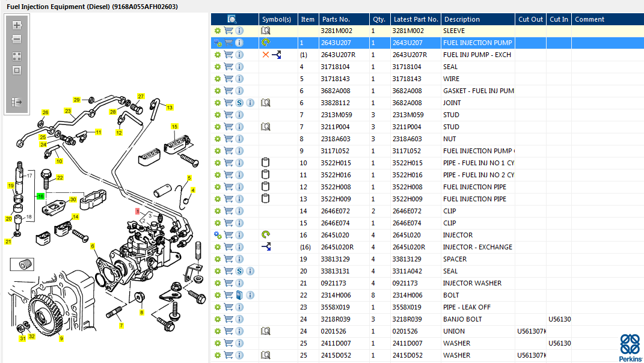
Task: Add SPACER 33813129 to cart
Action: [228, 259]
